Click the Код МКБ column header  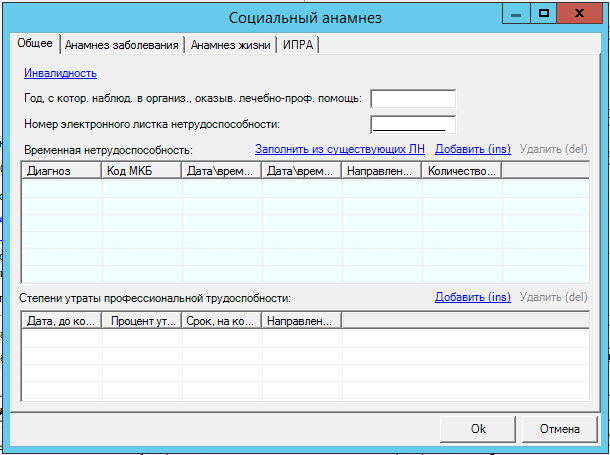pos(142,171)
